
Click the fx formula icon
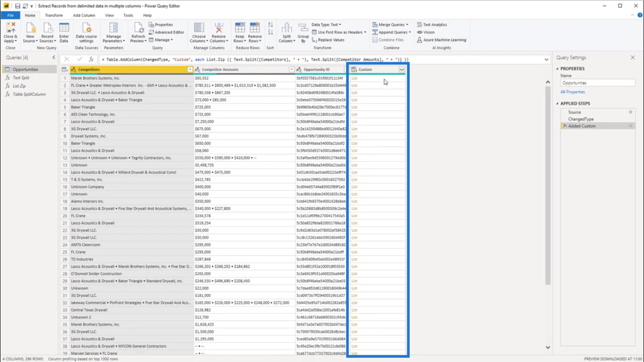[91, 59]
